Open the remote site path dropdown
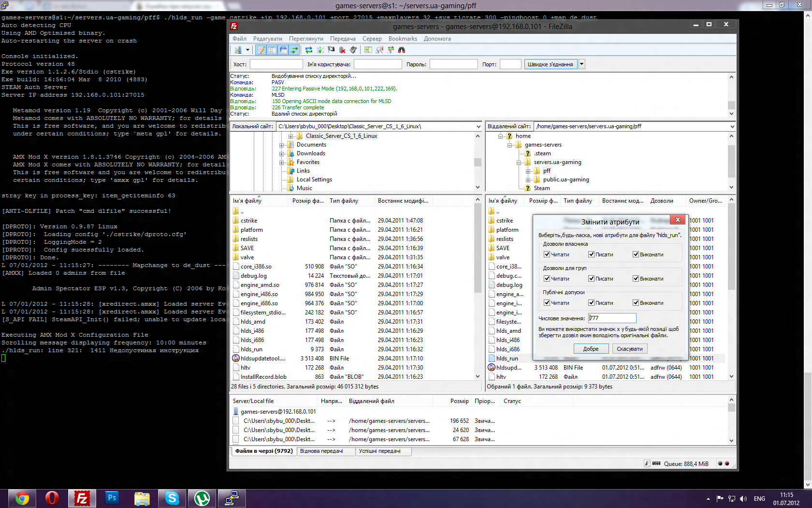Screen dimensions: 812x508 coord(732,127)
